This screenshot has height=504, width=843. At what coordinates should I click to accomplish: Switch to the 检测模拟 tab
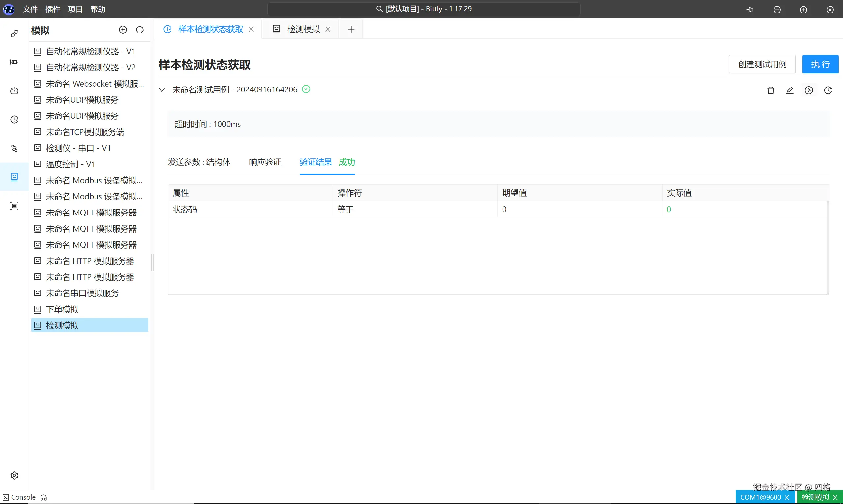[x=303, y=29]
